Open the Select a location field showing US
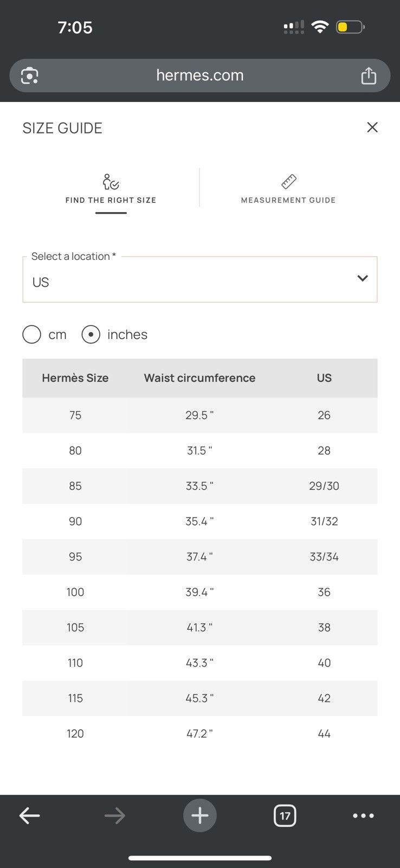Viewport: 400px width, 868px height. tap(200, 279)
